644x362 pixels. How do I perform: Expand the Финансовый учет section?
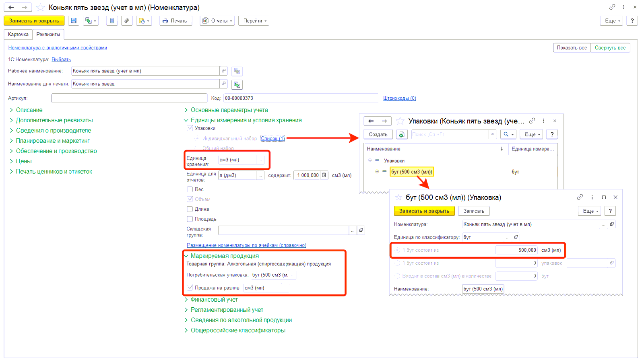click(x=214, y=300)
